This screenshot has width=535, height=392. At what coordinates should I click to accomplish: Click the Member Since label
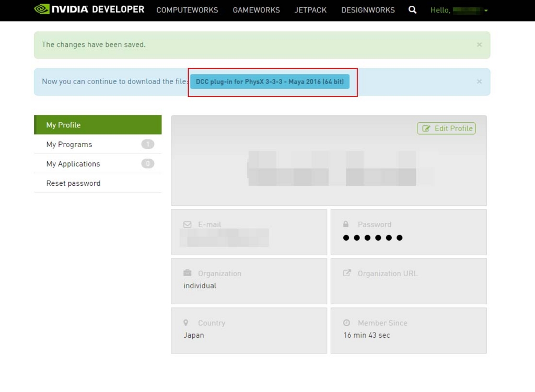382,323
